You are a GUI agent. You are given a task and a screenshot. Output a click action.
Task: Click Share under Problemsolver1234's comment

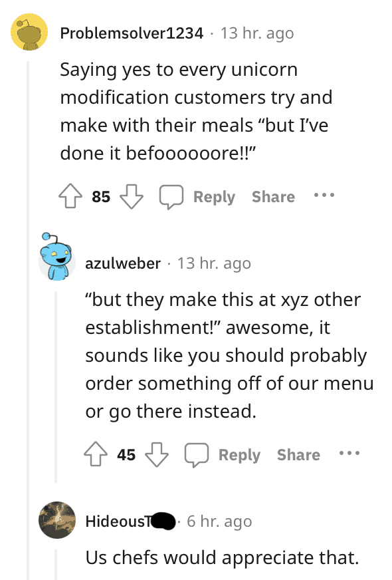pyautogui.click(x=273, y=196)
